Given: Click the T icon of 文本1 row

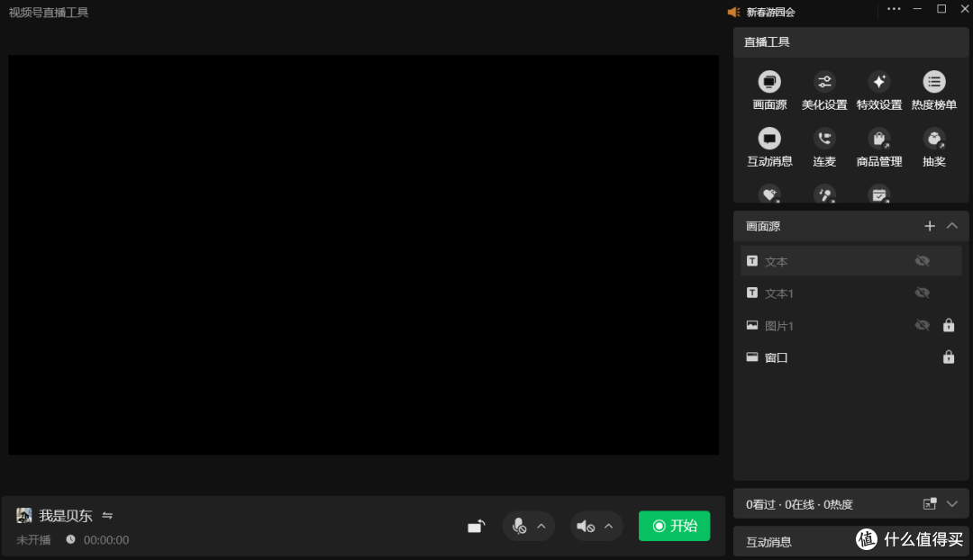Looking at the screenshot, I should coord(752,293).
